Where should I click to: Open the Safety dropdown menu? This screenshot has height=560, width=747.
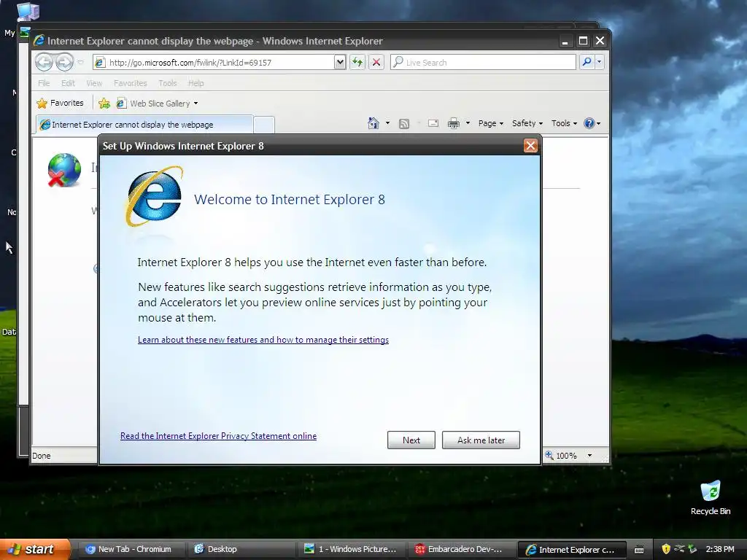coord(527,123)
